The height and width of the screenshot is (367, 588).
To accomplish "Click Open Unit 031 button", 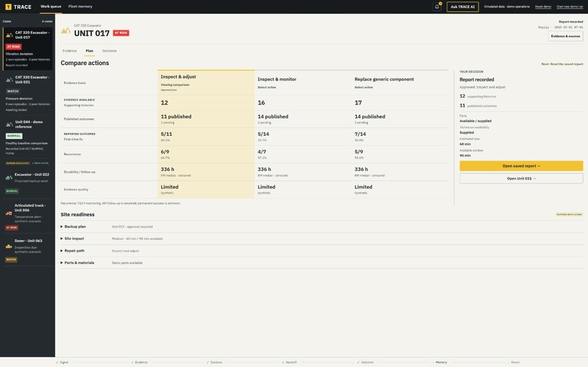I will pyautogui.click(x=521, y=179).
